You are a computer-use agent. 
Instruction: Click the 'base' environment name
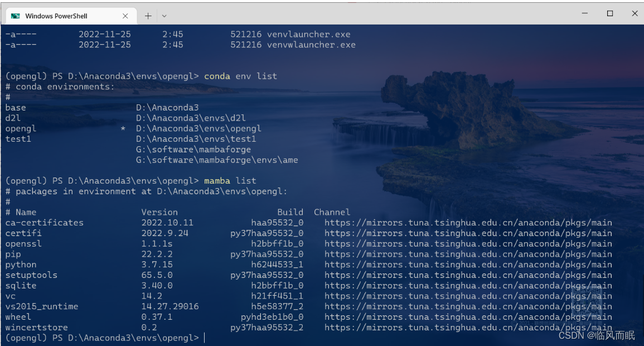click(x=16, y=108)
